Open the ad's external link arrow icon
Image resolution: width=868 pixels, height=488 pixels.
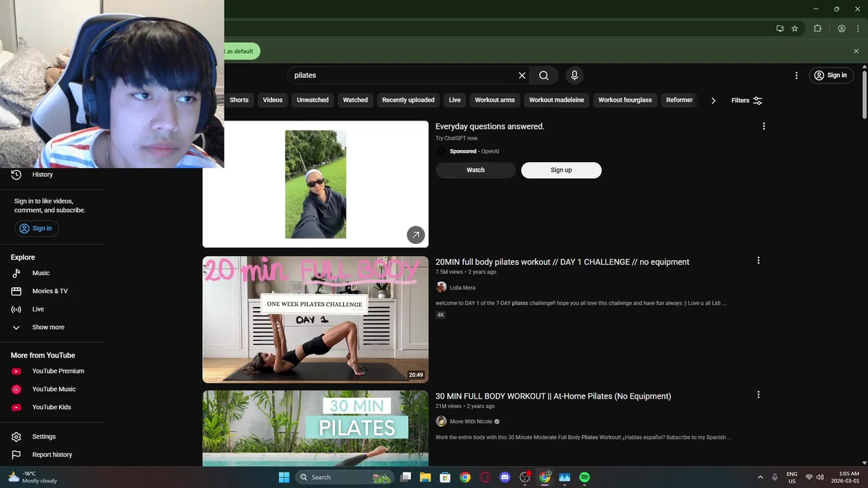click(x=416, y=235)
